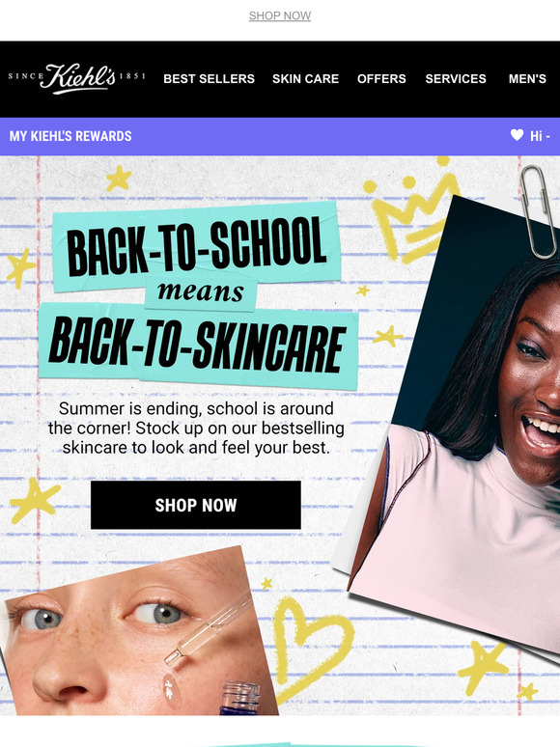Open the Skin Care menu item
Image resolution: width=560 pixels, height=747 pixels.
pos(305,78)
